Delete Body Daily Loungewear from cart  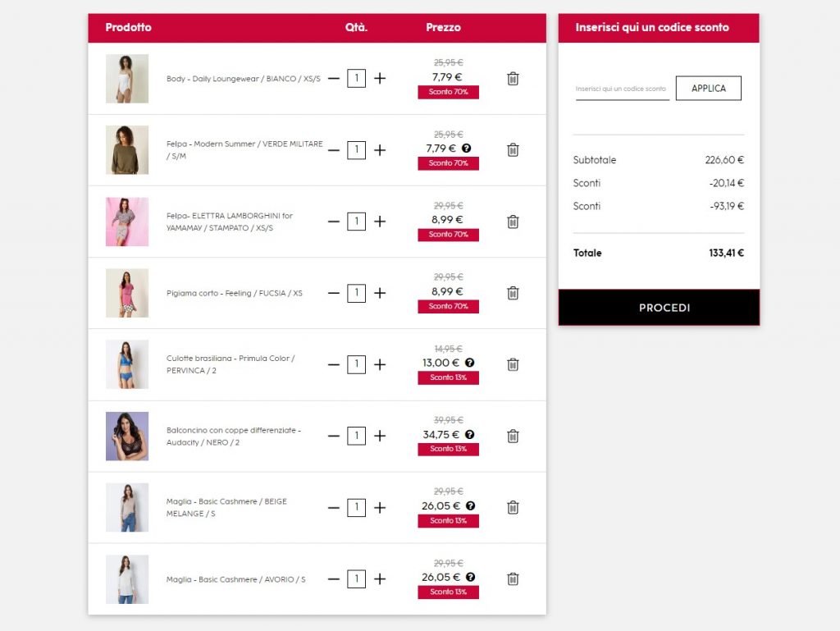[513, 79]
